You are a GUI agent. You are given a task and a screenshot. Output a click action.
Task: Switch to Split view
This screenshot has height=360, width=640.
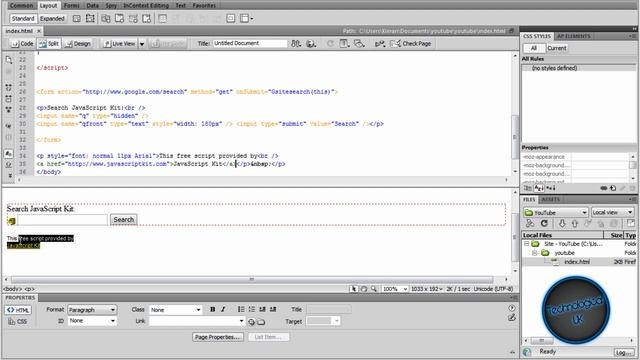click(x=49, y=43)
